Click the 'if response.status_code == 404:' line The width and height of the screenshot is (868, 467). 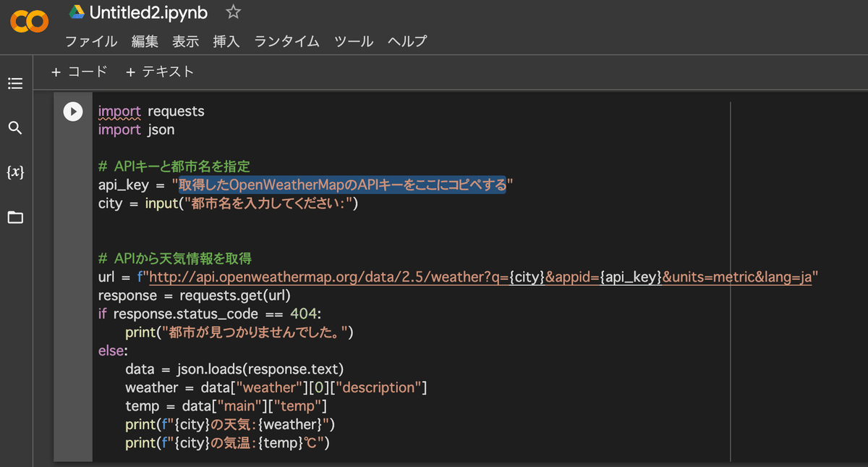[x=210, y=314]
